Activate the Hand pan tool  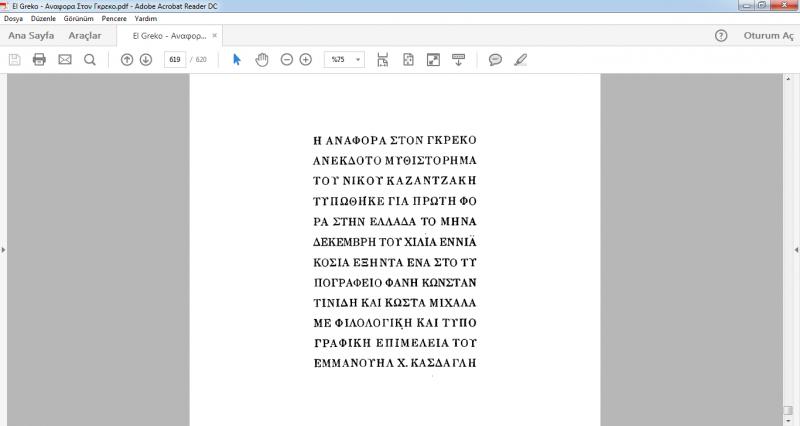(x=262, y=60)
